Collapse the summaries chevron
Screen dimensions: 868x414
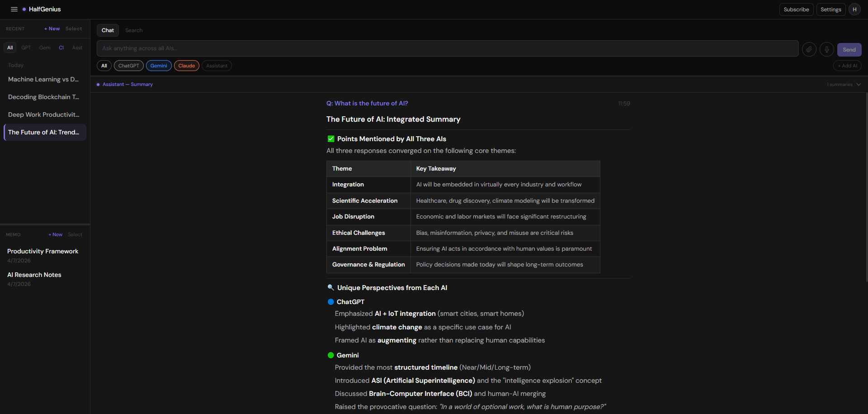859,85
